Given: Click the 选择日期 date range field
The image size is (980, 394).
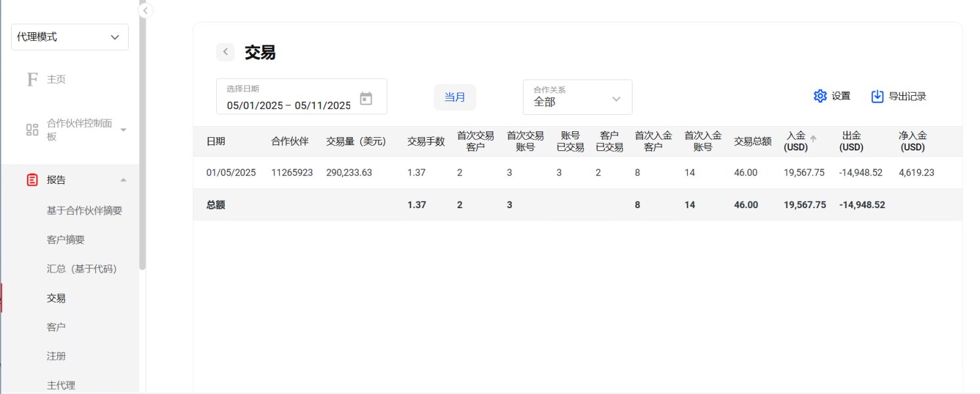Looking at the screenshot, I should tap(301, 97).
